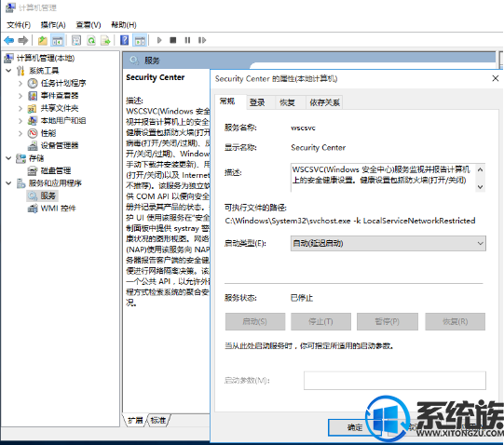Image resolution: width=504 pixels, height=445 pixels.
Task: Open the 文件(F) menu
Action: (19, 25)
